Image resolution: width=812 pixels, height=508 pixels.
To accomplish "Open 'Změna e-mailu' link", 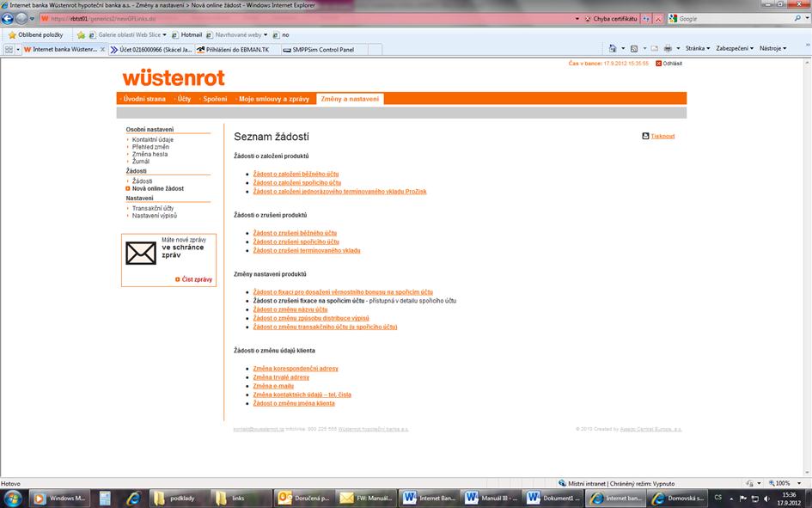I will click(x=273, y=386).
